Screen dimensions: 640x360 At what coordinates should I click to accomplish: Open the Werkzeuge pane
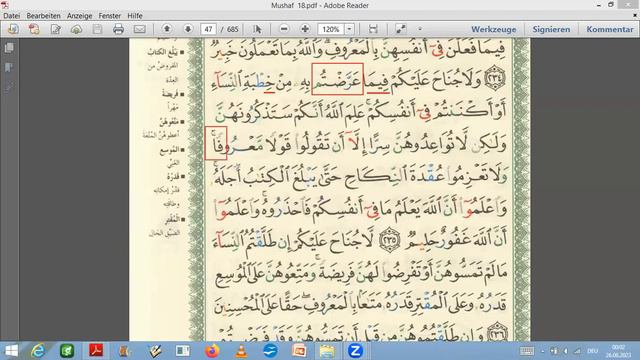[493, 29]
